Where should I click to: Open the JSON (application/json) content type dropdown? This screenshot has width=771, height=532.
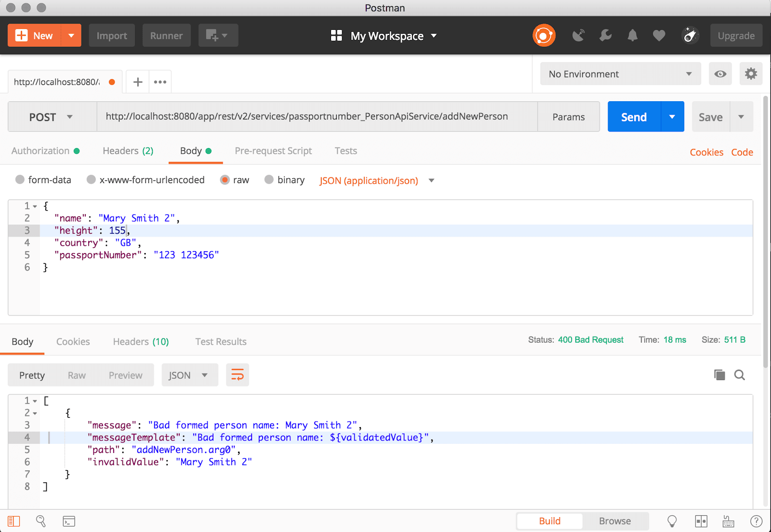377,181
